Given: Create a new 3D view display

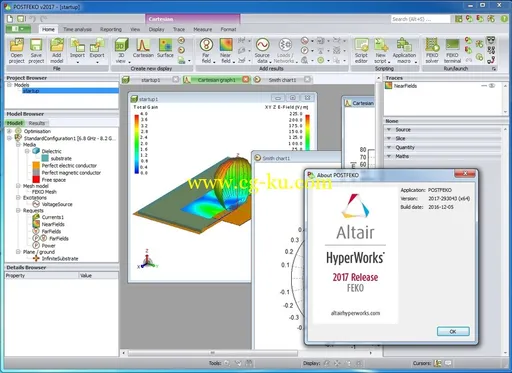Looking at the screenshot, I should click(x=121, y=51).
